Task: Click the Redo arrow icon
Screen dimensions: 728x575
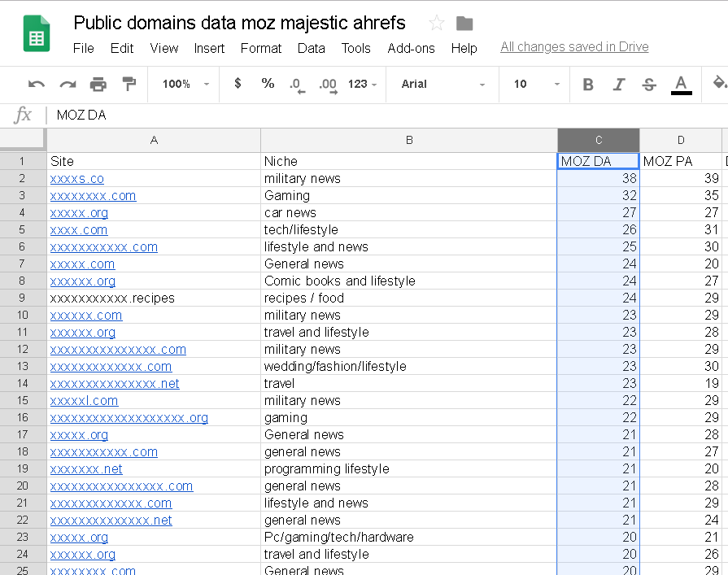Action: click(x=68, y=84)
